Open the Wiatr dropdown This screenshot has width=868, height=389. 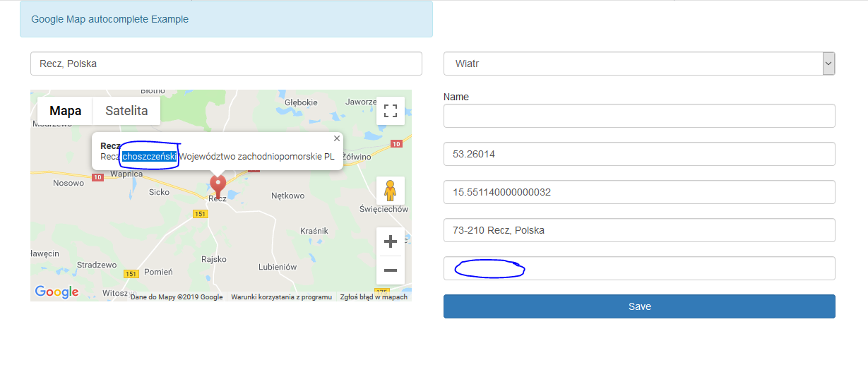pyautogui.click(x=639, y=64)
